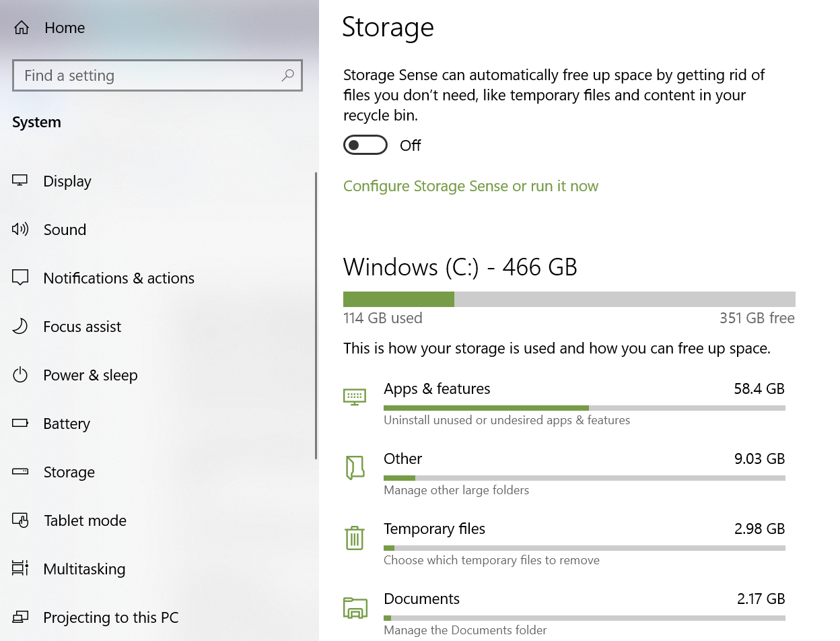Open Sound settings via its speaker icon
Image resolution: width=840 pixels, height=641 pixels.
coord(20,229)
